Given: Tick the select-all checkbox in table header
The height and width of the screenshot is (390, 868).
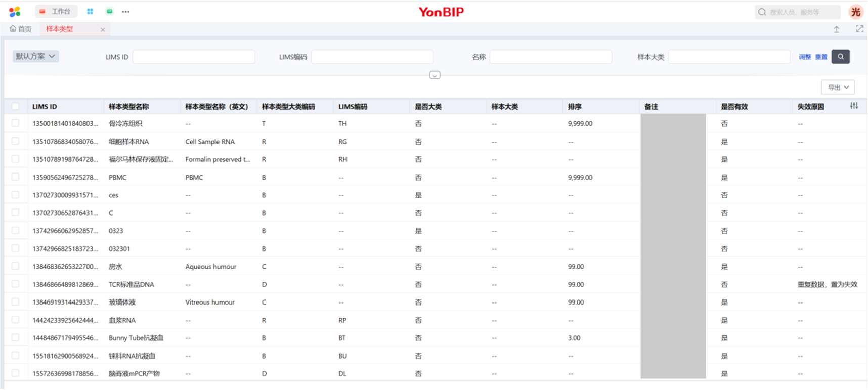Looking at the screenshot, I should point(16,106).
